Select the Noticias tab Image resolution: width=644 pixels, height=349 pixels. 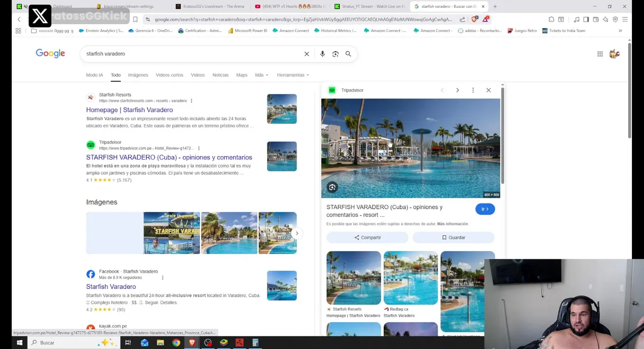[x=220, y=75]
